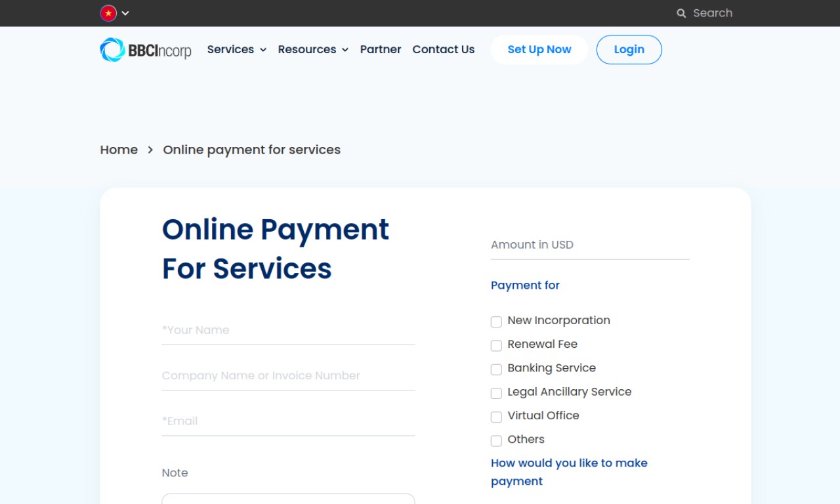The width and height of the screenshot is (840, 504).
Task: Toggle the Virtual Office checkbox
Action: pos(496,417)
